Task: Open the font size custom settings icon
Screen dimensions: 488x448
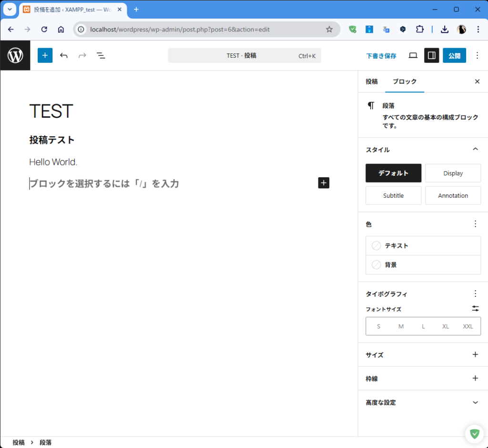Action: click(475, 308)
